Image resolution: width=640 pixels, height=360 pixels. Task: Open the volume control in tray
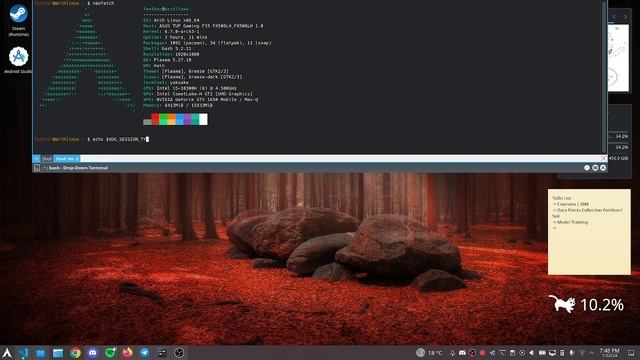[x=531, y=353]
